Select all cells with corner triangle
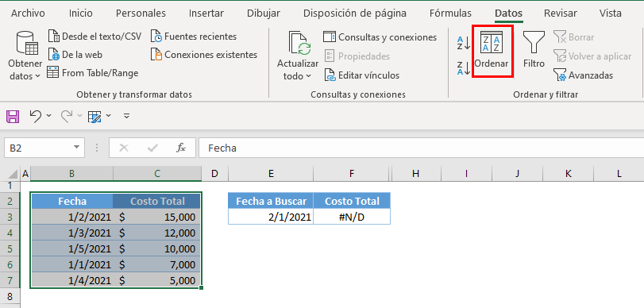Viewport: 644px width, 308px height. coord(13,174)
